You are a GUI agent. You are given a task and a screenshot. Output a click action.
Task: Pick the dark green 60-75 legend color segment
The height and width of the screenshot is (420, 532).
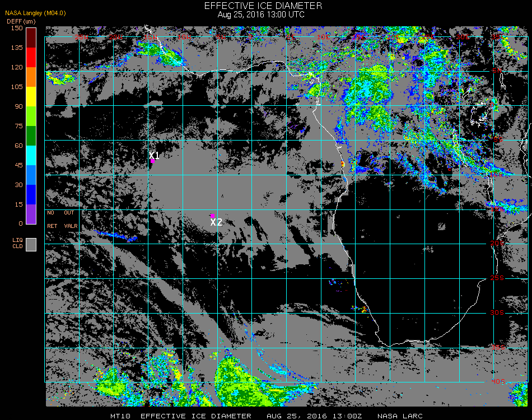[31, 136]
